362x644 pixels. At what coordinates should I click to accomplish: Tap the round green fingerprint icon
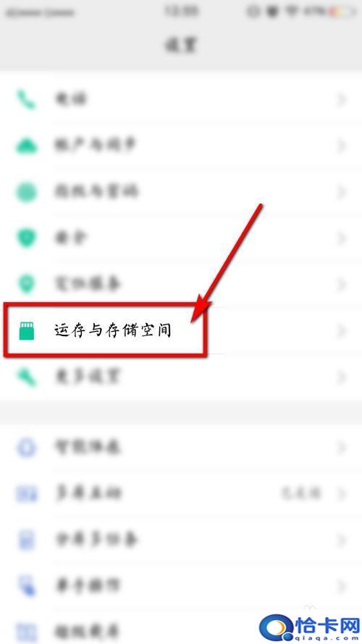coord(26,192)
